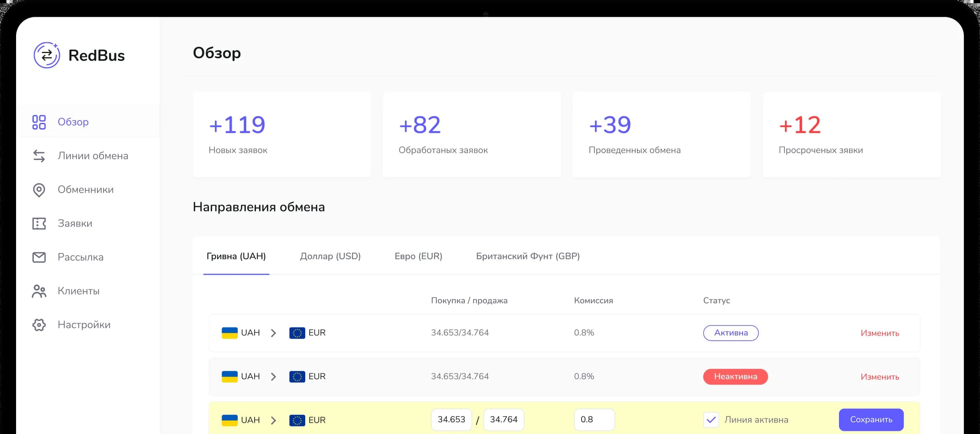Click the Неактивна status badge
980x434 pixels.
pyautogui.click(x=735, y=377)
